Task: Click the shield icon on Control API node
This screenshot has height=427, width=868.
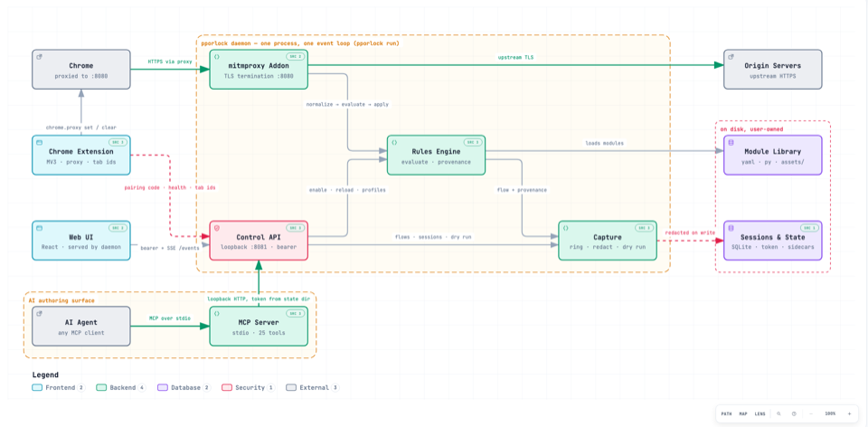Action: (217, 228)
